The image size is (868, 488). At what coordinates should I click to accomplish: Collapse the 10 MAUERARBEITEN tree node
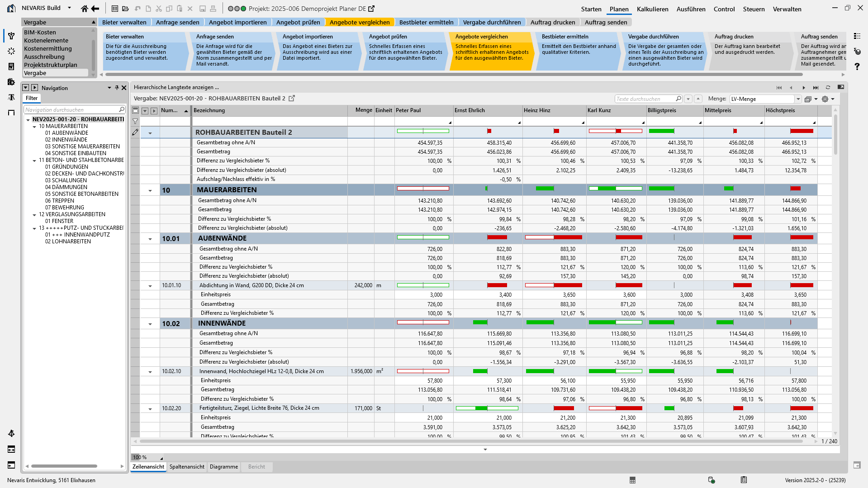tap(34, 127)
